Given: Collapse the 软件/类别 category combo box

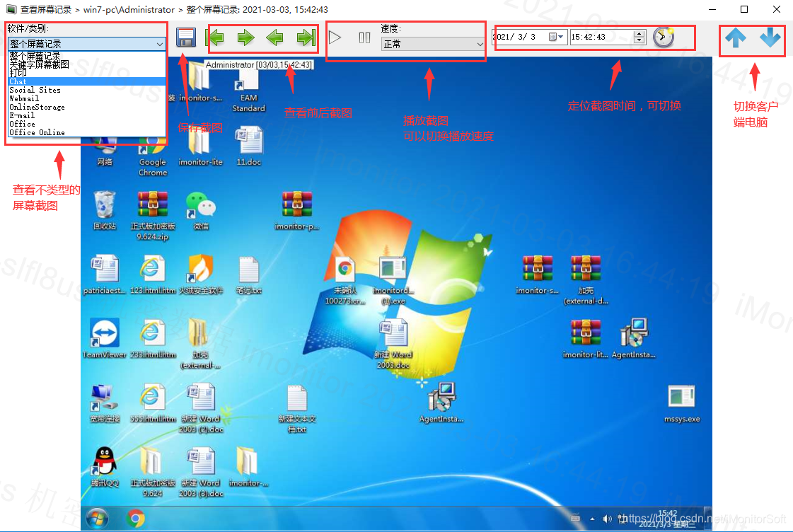Looking at the screenshot, I should (160, 44).
